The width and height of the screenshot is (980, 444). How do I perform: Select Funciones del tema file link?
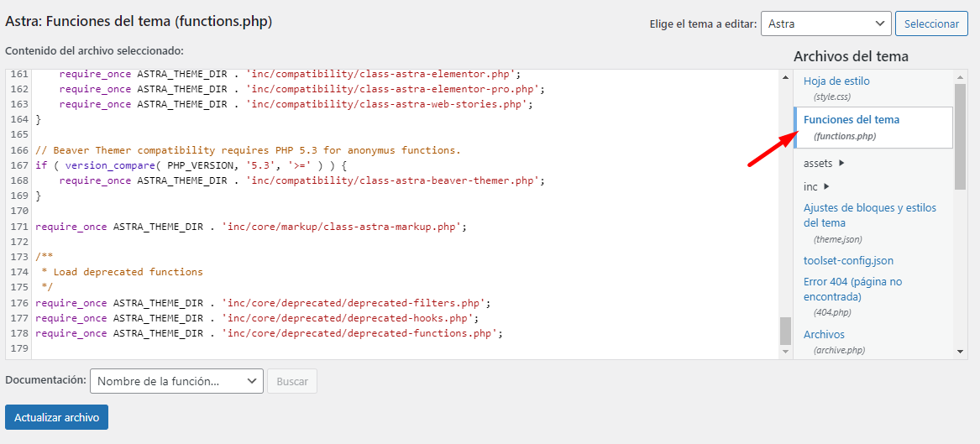coord(852,119)
